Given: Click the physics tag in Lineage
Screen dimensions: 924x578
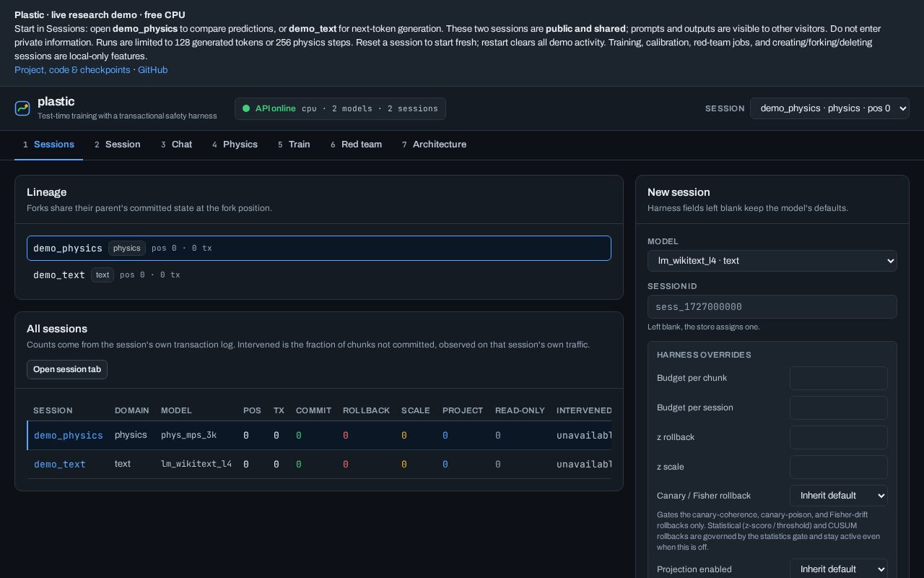Looking at the screenshot, I should [x=127, y=249].
